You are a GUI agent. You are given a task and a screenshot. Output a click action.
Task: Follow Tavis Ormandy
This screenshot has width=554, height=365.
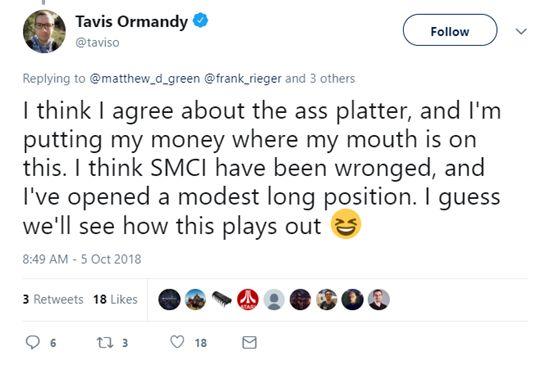click(450, 31)
